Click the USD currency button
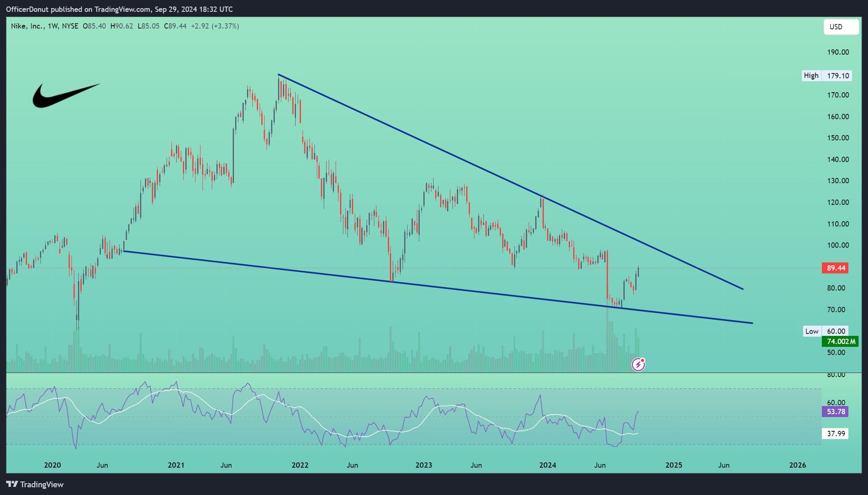Image resolution: width=868 pixels, height=495 pixels. [x=841, y=27]
